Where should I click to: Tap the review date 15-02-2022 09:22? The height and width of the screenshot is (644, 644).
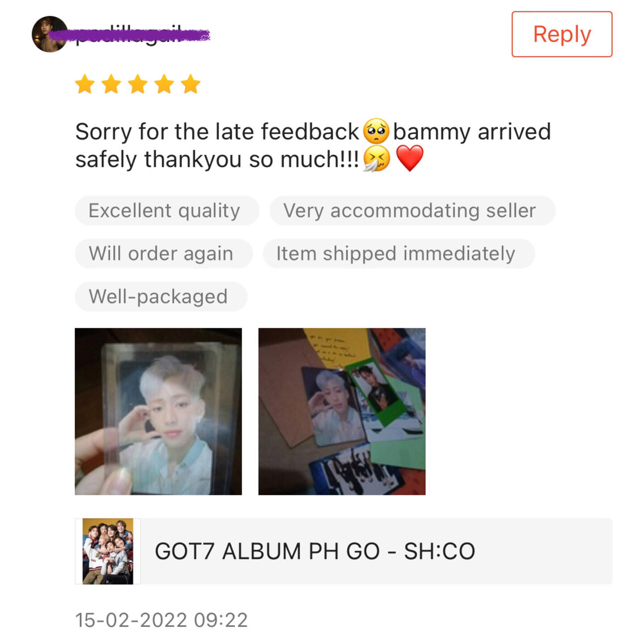click(x=161, y=620)
